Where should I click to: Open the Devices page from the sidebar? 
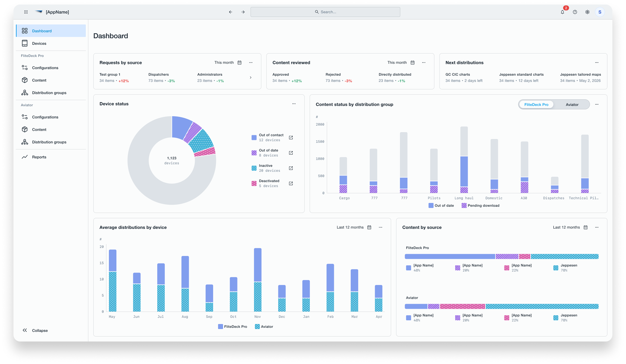pyautogui.click(x=39, y=43)
